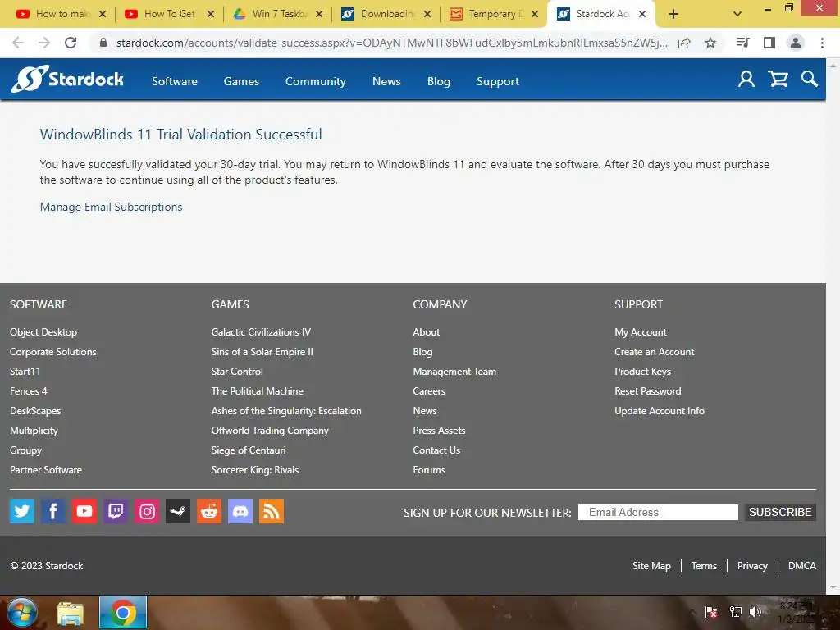840x630 pixels.
Task: Share this page icon in address bar
Action: click(x=684, y=43)
